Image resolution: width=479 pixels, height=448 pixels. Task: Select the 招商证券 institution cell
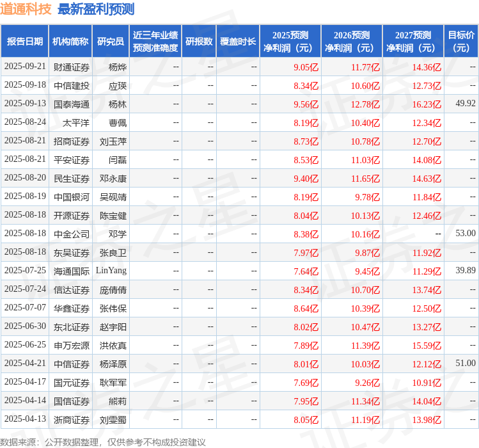[72, 141]
